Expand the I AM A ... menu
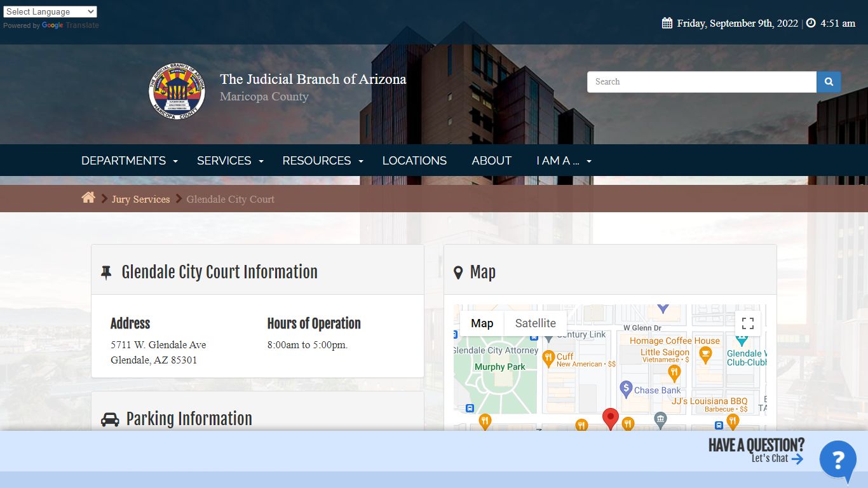This screenshot has height=488, width=868. [564, 161]
